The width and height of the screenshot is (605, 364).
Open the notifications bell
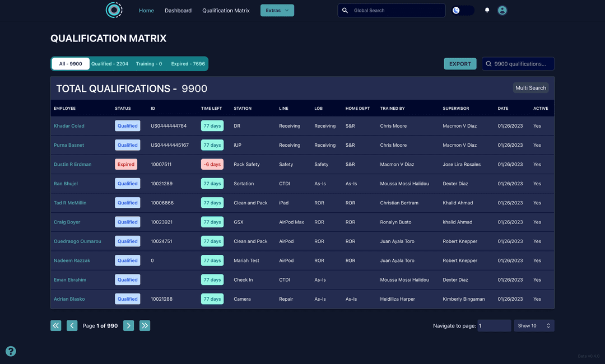point(487,10)
